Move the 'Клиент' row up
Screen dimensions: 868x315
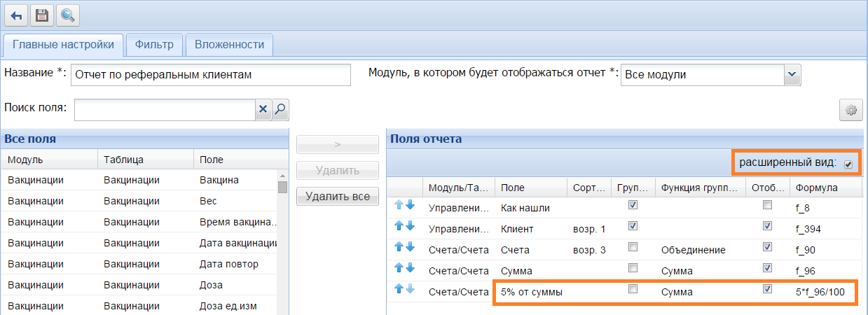(400, 226)
